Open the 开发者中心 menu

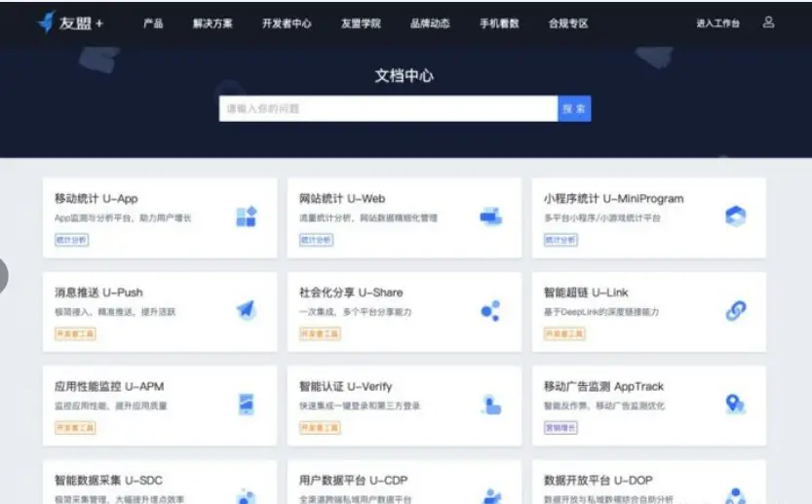(287, 23)
